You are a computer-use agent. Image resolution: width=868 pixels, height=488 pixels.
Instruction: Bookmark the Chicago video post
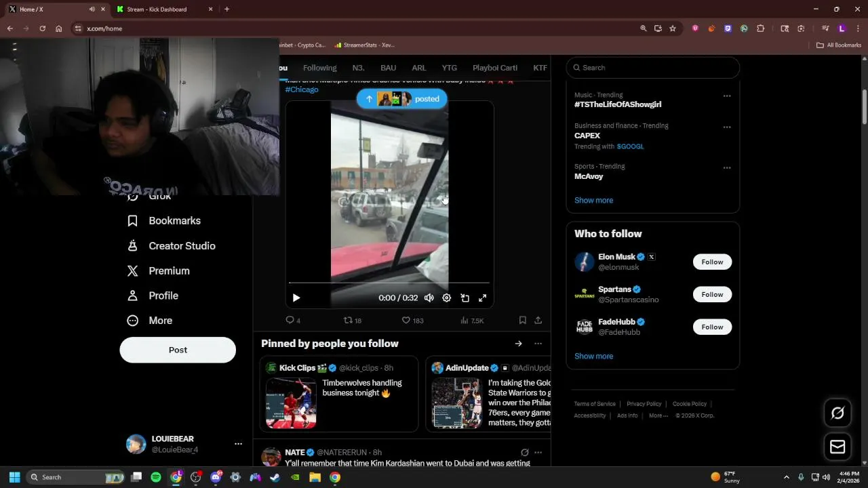point(522,320)
